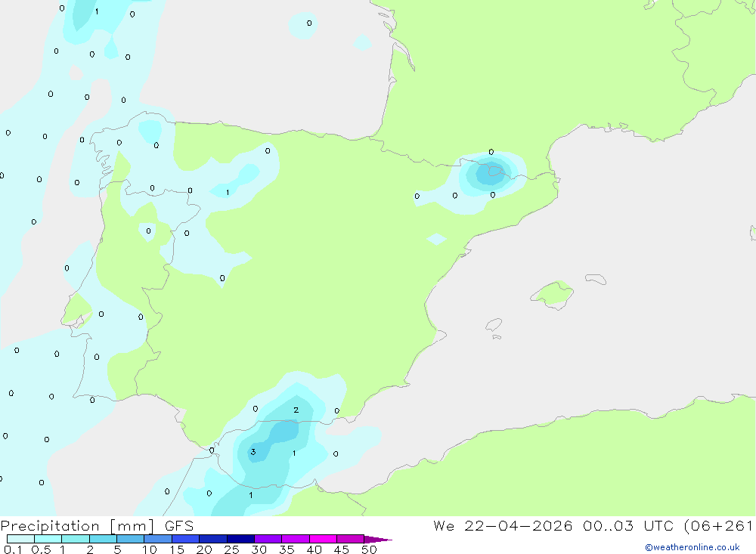
Task: Click the '50' legend scale label
Action: [x=370, y=549]
